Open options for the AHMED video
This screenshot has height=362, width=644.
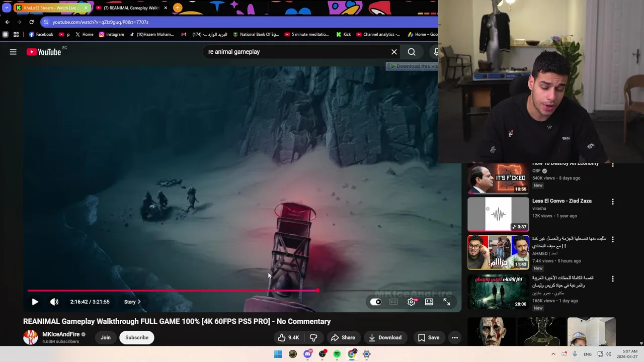pos(612,240)
